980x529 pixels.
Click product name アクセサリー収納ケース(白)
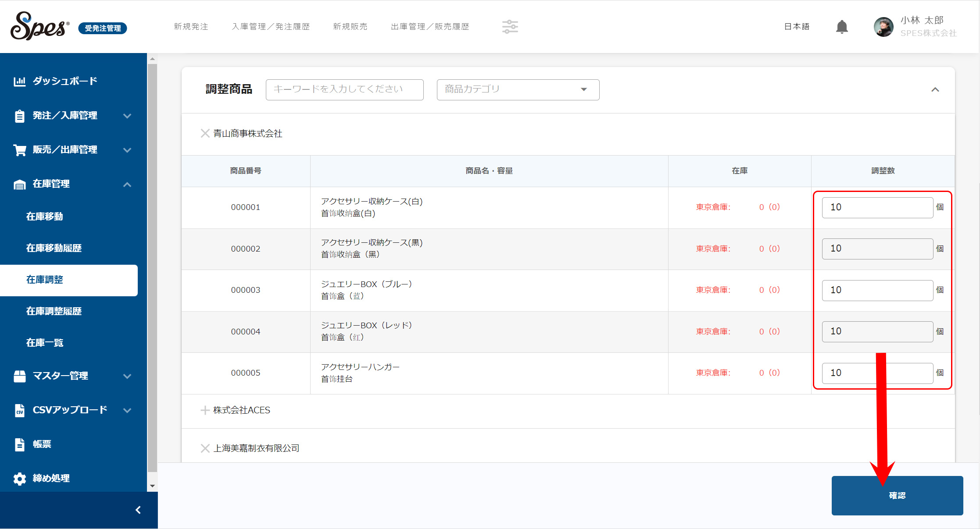pyautogui.click(x=372, y=202)
